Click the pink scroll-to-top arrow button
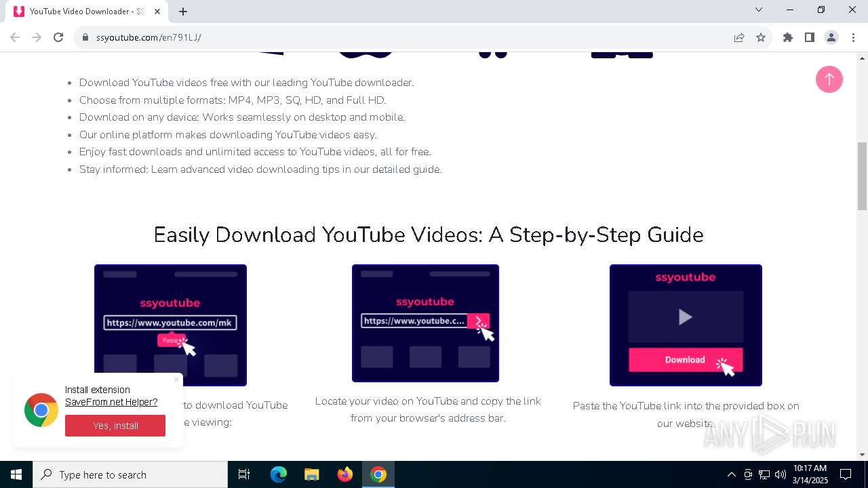This screenshot has height=488, width=868. coord(829,79)
